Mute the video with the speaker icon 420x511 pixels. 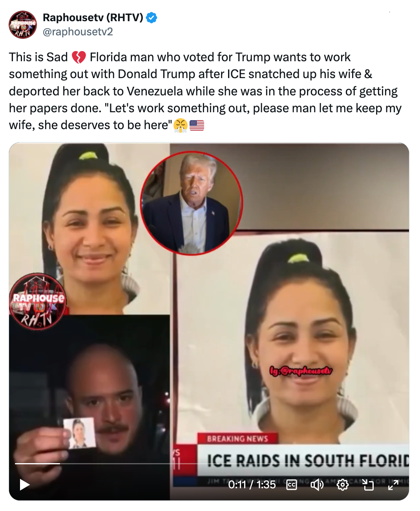pos(317,485)
